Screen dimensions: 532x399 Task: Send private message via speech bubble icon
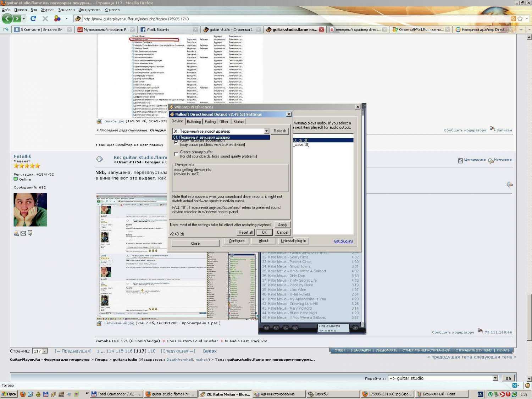30,233
